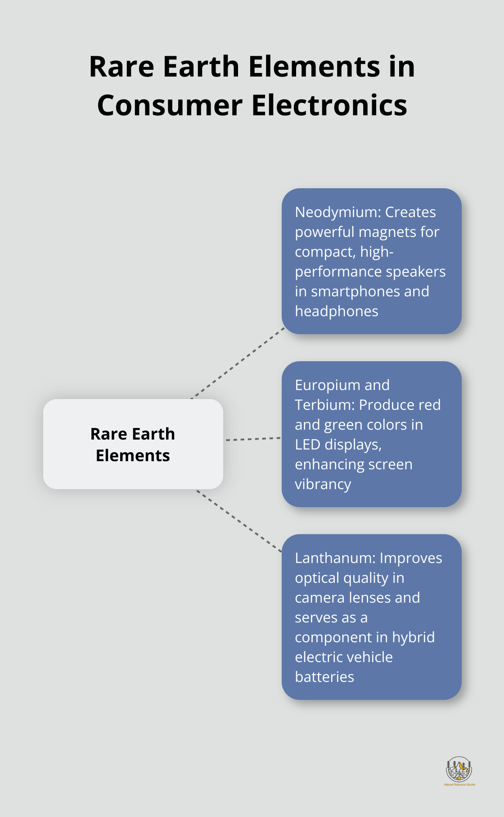
Task: Select the central 'Rare Earth Elements' node
Action: [x=133, y=444]
